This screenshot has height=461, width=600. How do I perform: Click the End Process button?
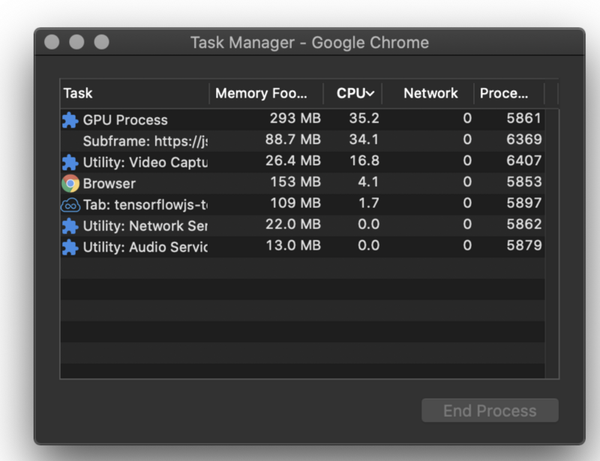tap(490, 411)
